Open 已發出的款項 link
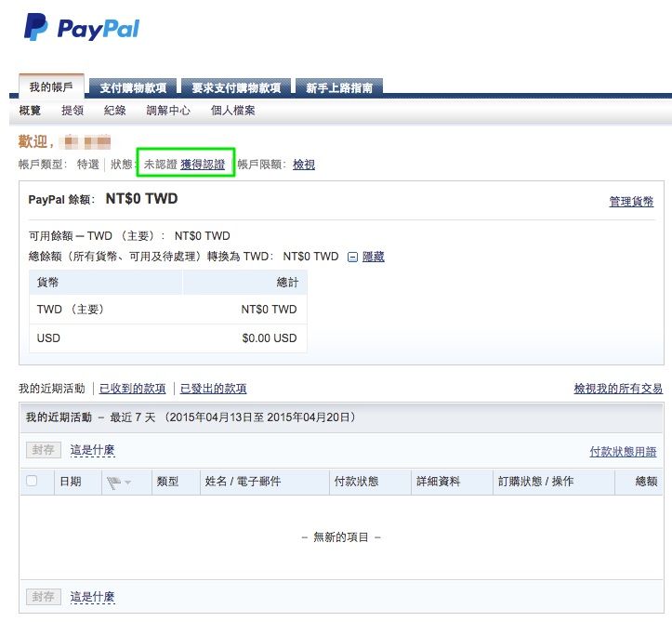The width and height of the screenshot is (672, 622). 213,389
